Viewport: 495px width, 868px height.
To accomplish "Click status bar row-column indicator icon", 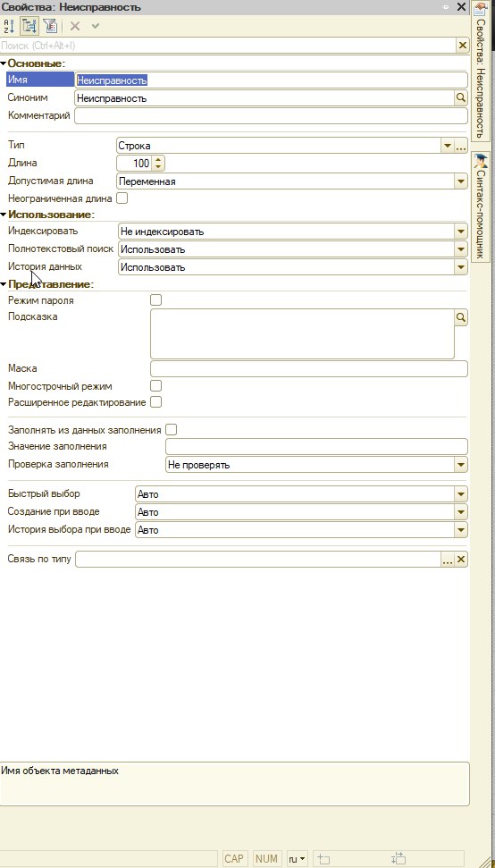I will (x=399, y=859).
